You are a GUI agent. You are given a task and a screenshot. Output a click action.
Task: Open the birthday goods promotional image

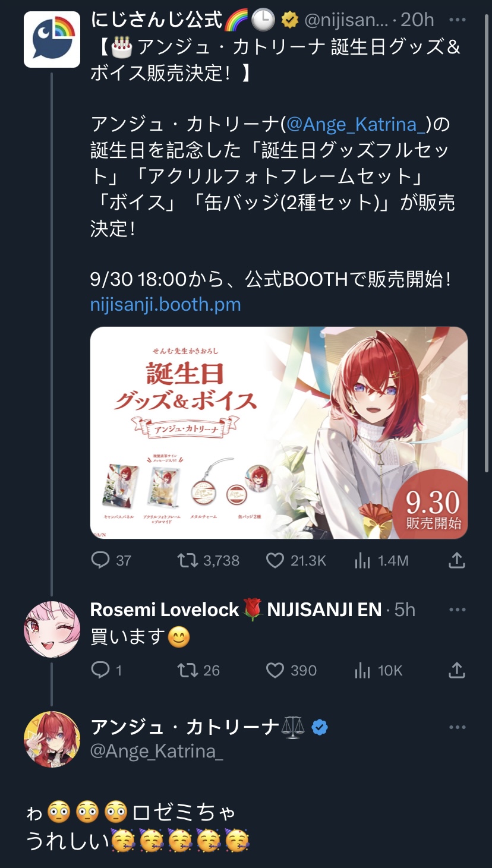point(279,433)
